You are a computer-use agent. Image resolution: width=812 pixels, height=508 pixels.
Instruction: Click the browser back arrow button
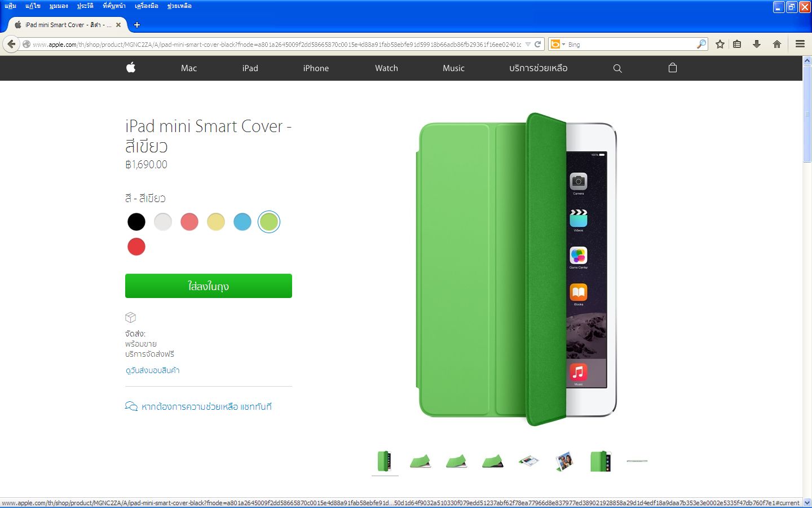pyautogui.click(x=11, y=44)
